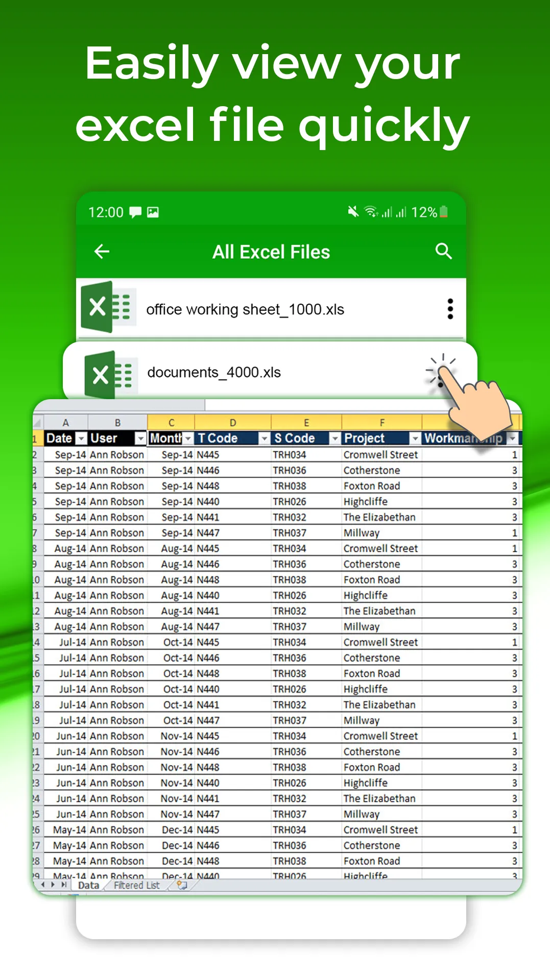Select Millway cell in row 25
The width and height of the screenshot is (550, 980).
(x=382, y=814)
